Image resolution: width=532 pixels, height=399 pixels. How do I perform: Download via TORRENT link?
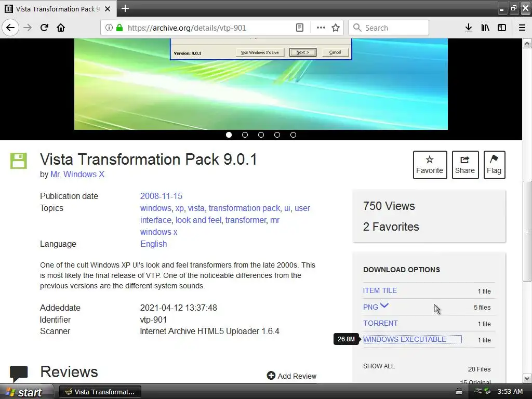(x=380, y=323)
